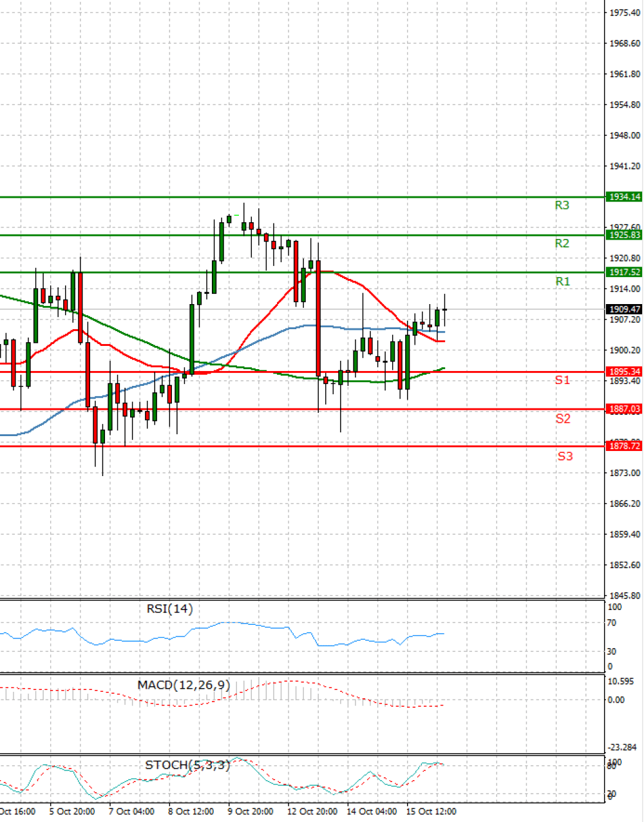Click the 1948.00 price axis value
The image size is (644, 822).
(625, 136)
